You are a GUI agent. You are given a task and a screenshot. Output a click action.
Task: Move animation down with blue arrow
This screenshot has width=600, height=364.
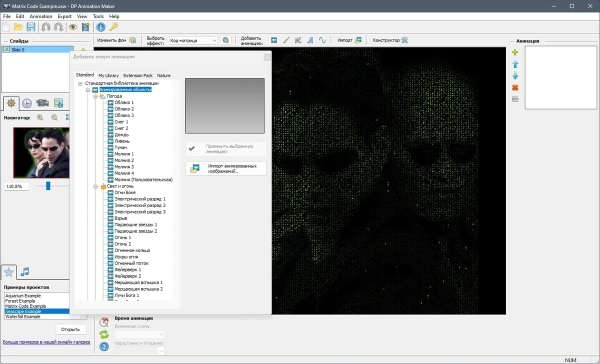point(515,76)
